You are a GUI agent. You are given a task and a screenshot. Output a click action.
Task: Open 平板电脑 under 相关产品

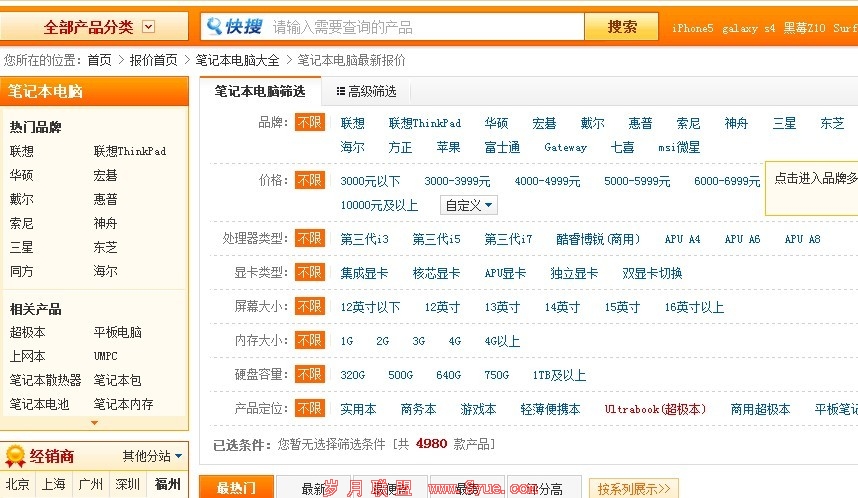(118, 332)
